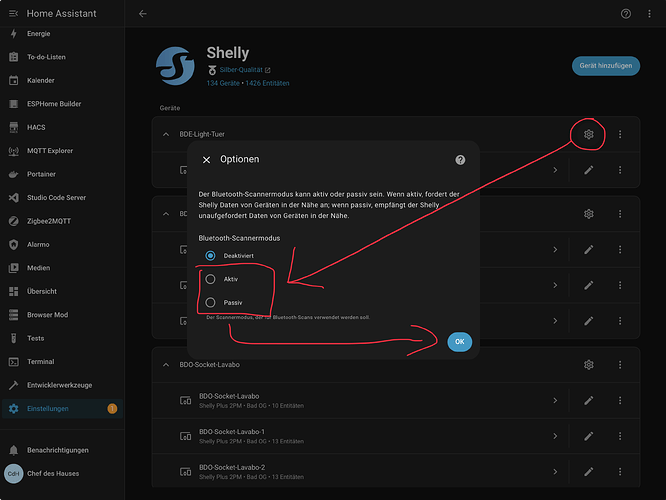Image resolution: width=666 pixels, height=500 pixels.
Task: Click the Shelly integration logo
Action: pos(175,66)
